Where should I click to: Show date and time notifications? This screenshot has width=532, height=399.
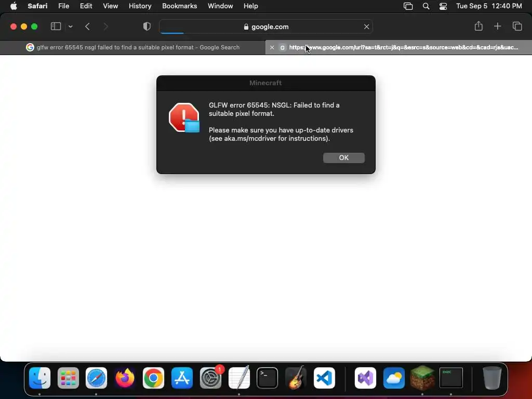pyautogui.click(x=489, y=6)
